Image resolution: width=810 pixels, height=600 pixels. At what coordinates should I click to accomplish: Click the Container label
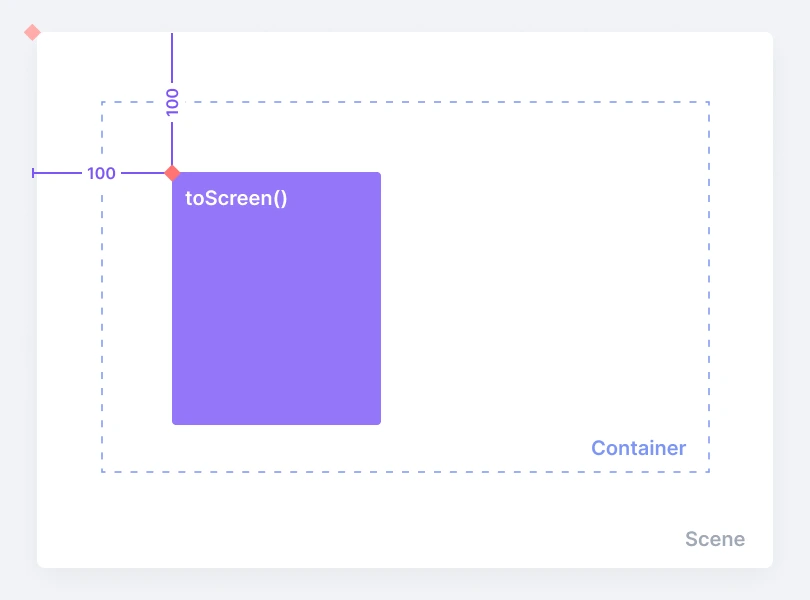click(x=638, y=448)
